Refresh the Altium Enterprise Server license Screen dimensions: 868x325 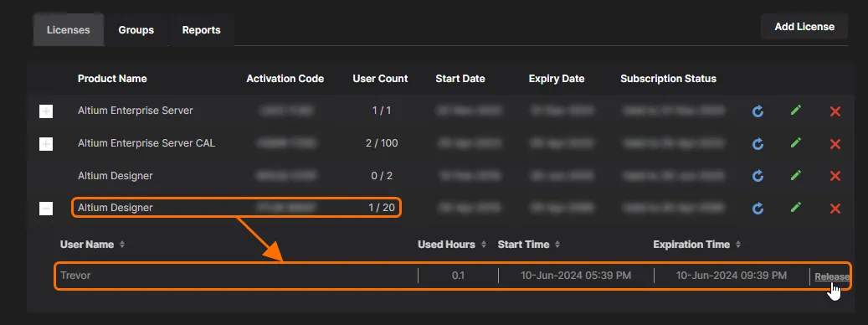pos(758,111)
